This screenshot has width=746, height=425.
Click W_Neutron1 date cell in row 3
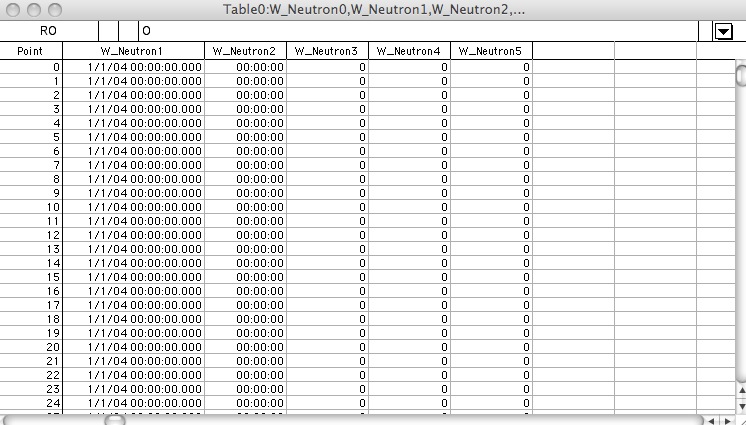[133, 109]
